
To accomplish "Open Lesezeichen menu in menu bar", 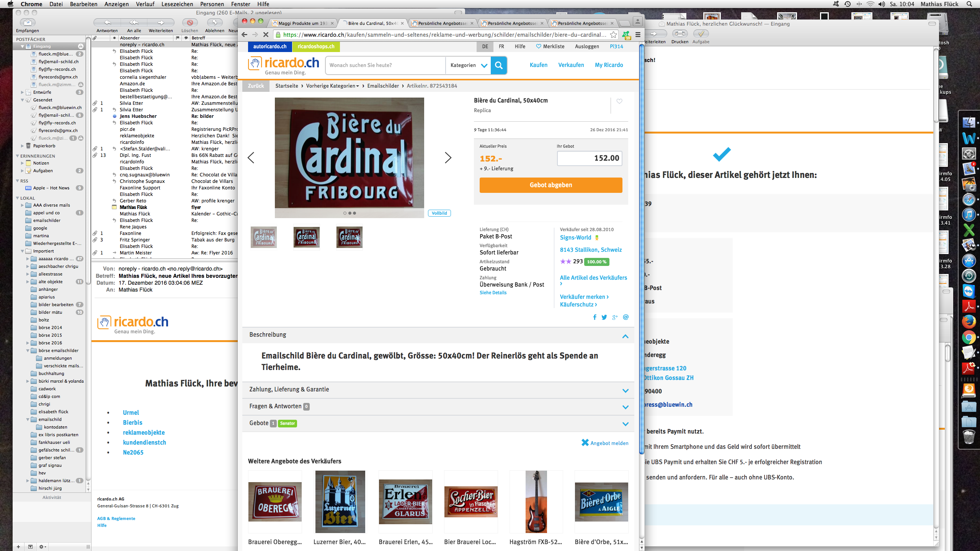I will tap(177, 4).
